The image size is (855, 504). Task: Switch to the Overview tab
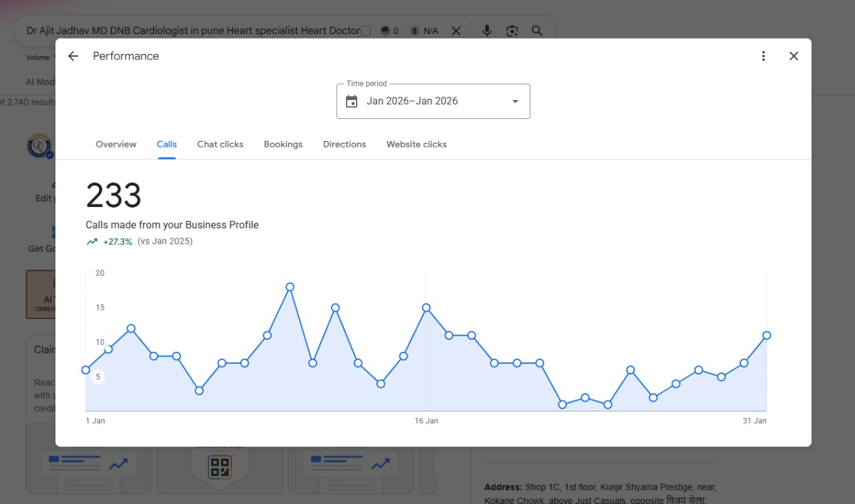pyautogui.click(x=116, y=144)
